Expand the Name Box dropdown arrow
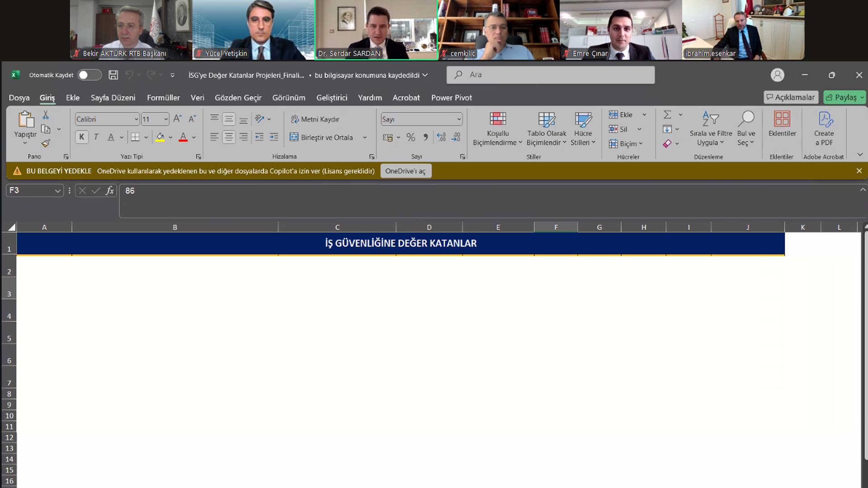The width and height of the screenshot is (868, 488). click(57, 191)
